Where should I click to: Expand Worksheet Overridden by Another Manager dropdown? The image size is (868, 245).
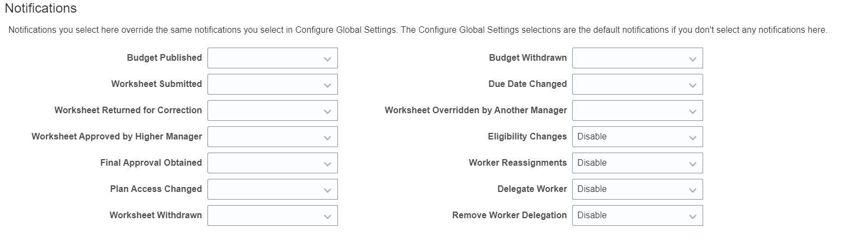click(x=637, y=110)
